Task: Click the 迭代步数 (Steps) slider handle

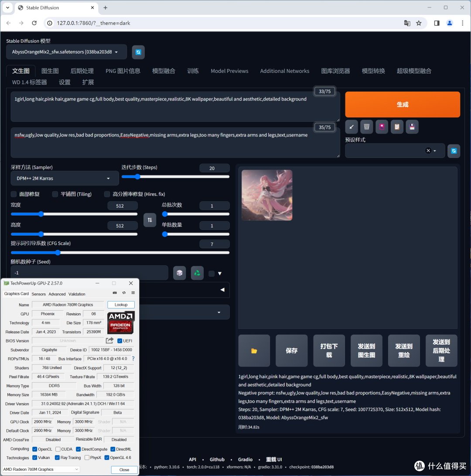Action: [x=137, y=177]
